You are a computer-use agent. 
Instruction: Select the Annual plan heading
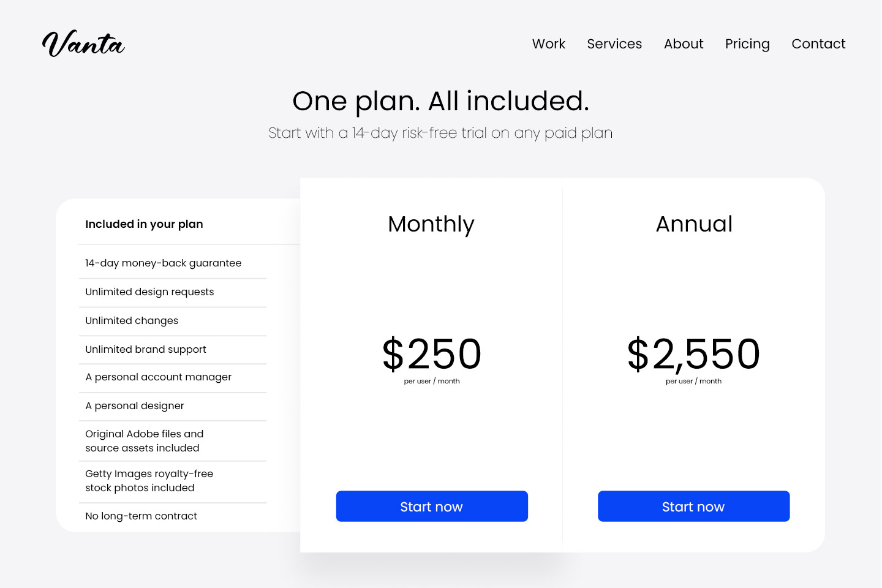(694, 224)
